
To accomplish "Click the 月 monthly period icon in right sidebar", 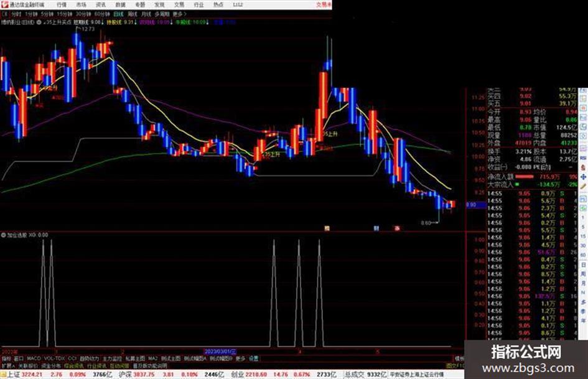I will (583, 284).
